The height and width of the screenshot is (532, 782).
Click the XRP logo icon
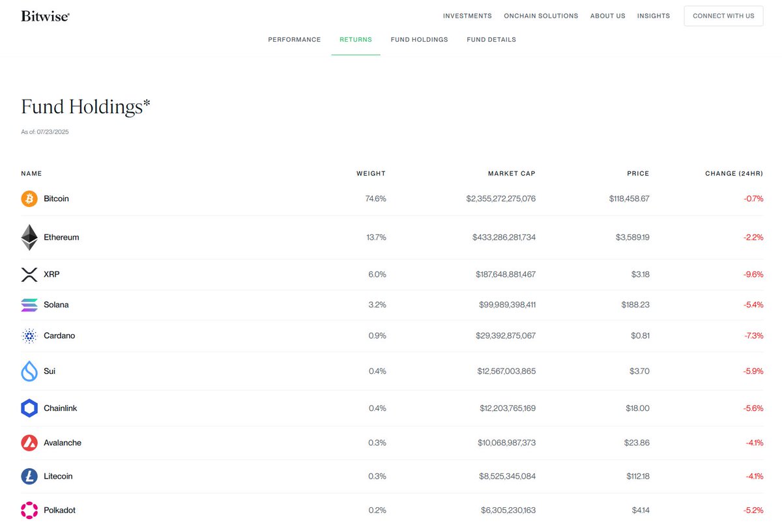point(29,275)
